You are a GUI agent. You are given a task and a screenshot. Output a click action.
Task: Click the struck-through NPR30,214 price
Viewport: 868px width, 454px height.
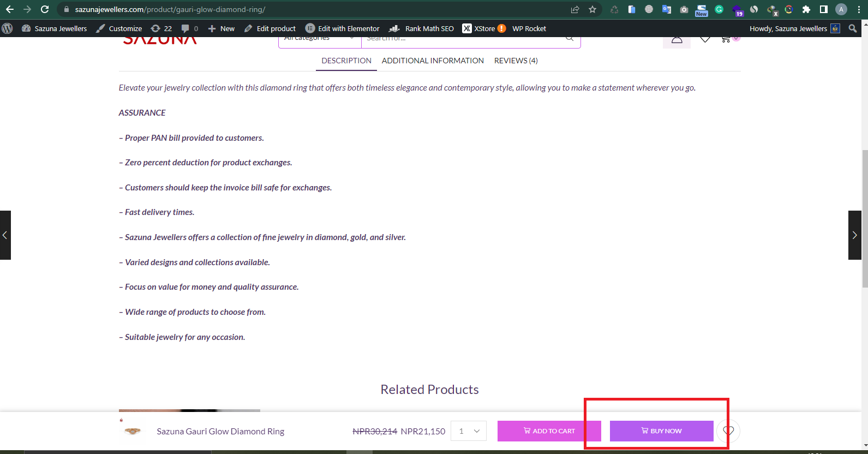pos(375,431)
